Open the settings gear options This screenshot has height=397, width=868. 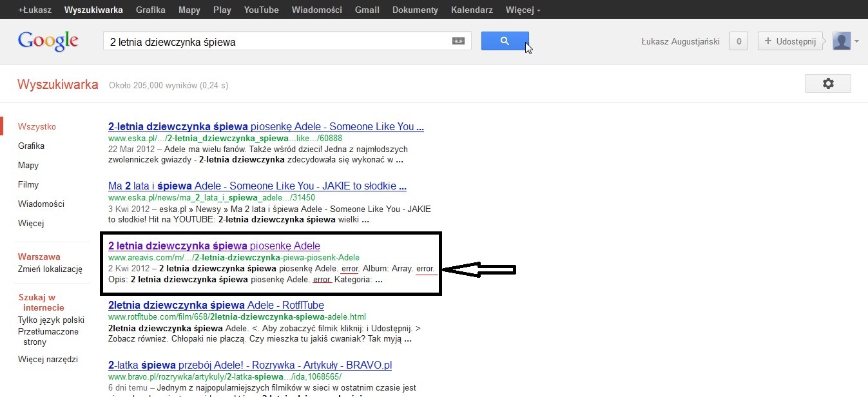tap(827, 83)
